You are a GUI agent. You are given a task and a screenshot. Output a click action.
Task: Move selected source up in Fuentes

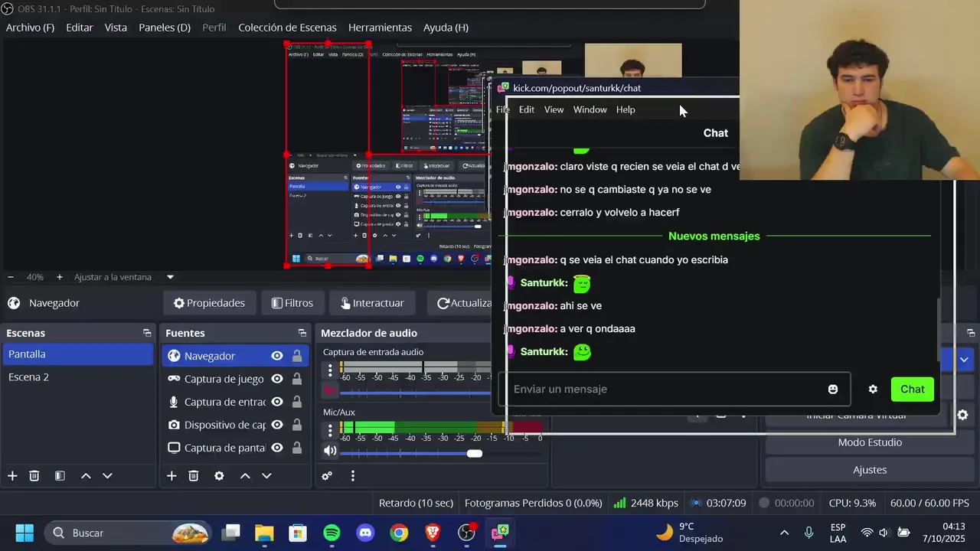[x=245, y=476]
